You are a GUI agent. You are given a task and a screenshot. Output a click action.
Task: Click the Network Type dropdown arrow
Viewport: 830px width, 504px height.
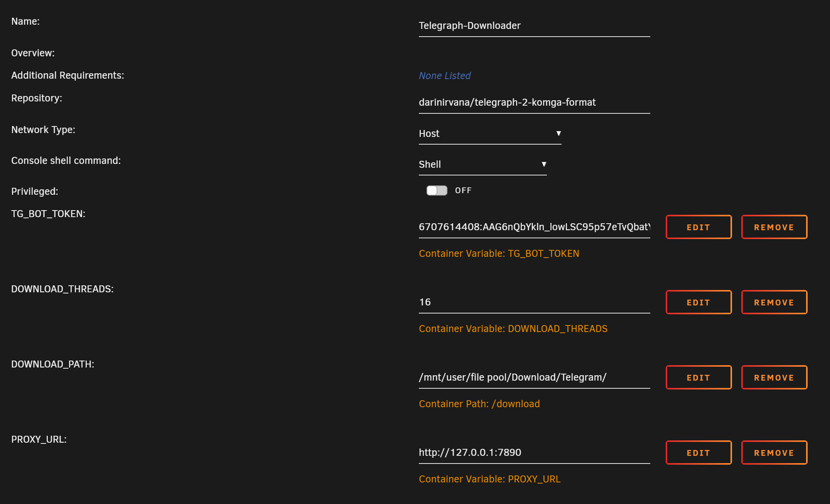tap(558, 133)
